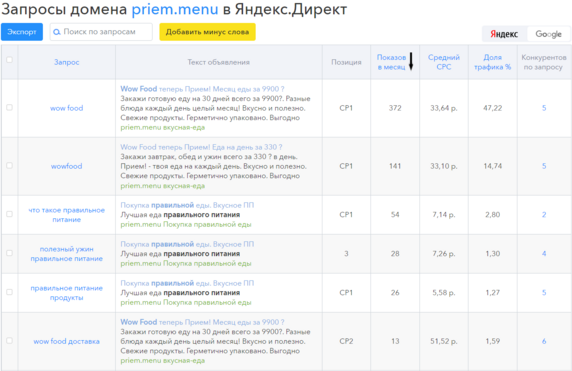Click the Позиция column header
The image size is (572, 371).
(346, 62)
